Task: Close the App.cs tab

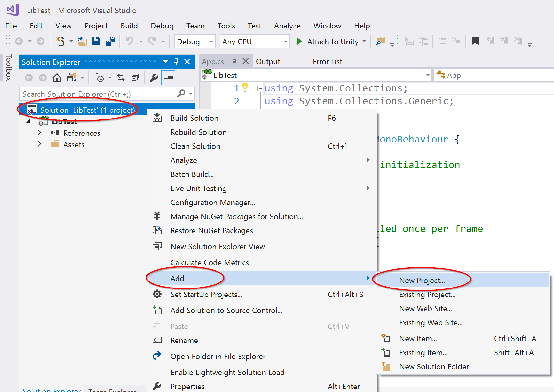Action: pyautogui.click(x=246, y=61)
